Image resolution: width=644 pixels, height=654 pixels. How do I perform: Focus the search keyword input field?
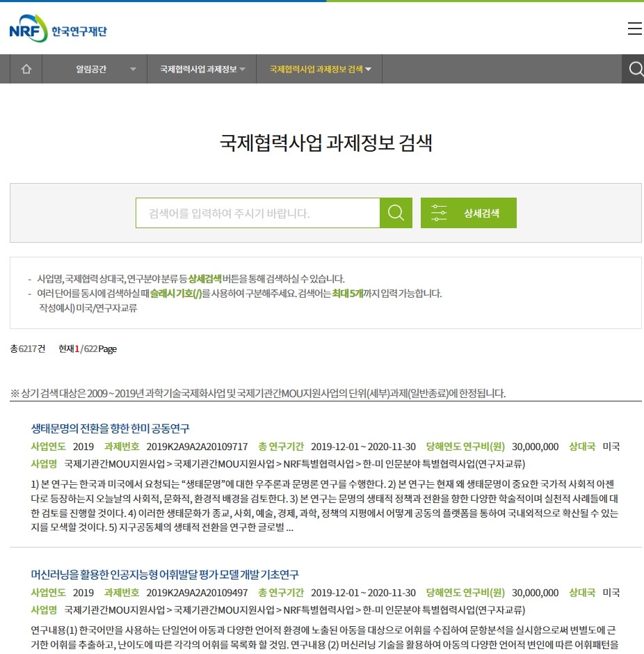257,213
